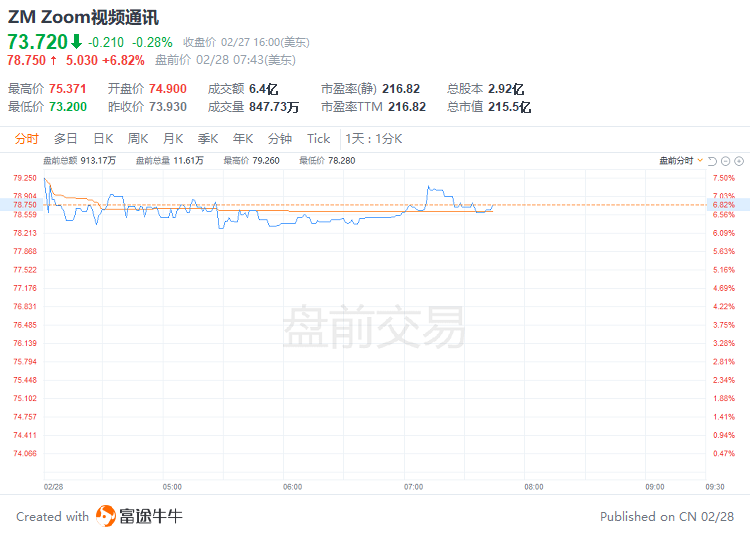
Task: Click the 05:00 time axis label
Action: pos(172,487)
